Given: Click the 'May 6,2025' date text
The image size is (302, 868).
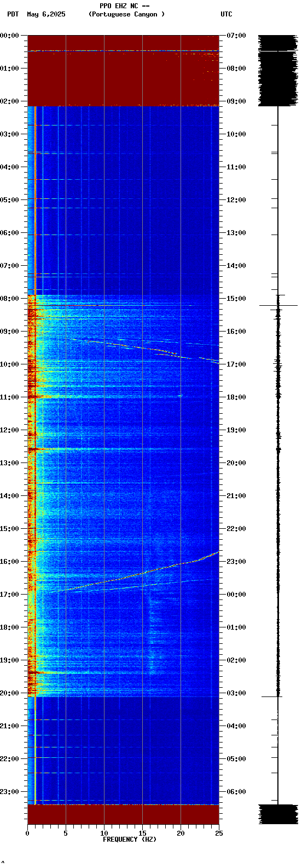Looking at the screenshot, I should pyautogui.click(x=46, y=14).
